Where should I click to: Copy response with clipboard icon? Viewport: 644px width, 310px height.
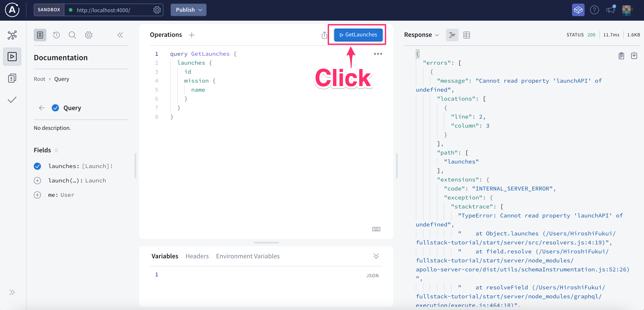(621, 55)
